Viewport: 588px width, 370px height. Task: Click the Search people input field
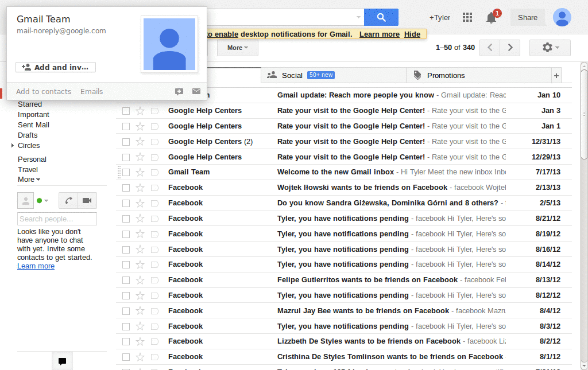point(57,219)
